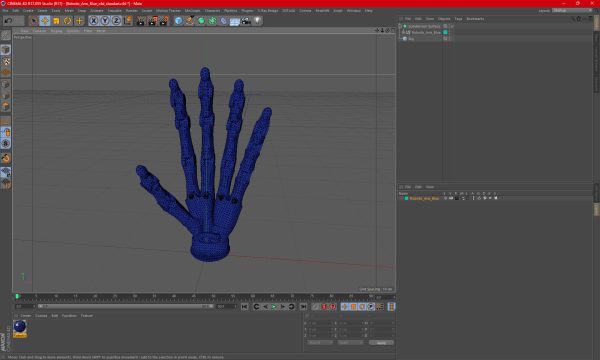Open Edit Render Settings icon
Viewport: 600px width, 360px height.
pos(164,21)
